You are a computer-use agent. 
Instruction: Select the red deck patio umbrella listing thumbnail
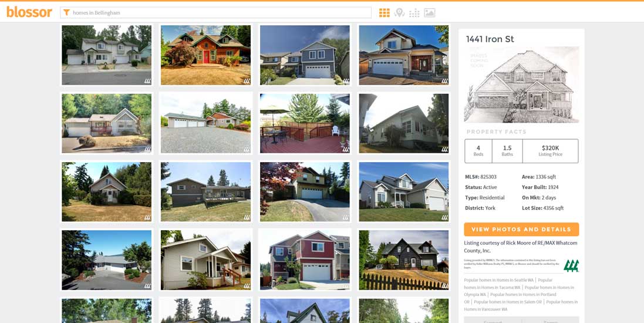pyautogui.click(x=305, y=123)
